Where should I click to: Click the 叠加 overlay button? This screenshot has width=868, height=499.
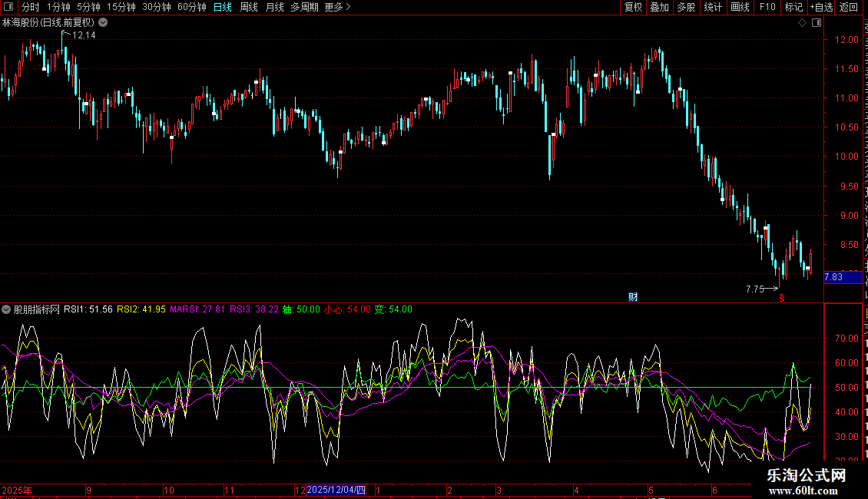tap(659, 7)
